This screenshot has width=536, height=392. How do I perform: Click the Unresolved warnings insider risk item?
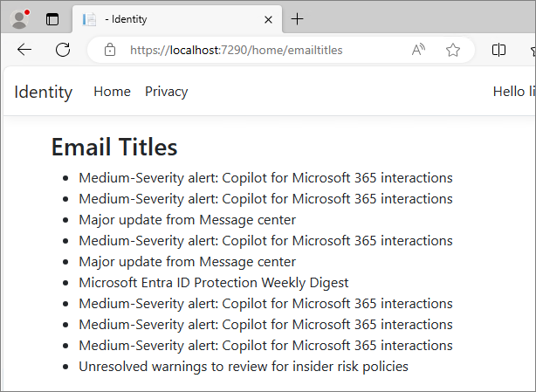244,367
